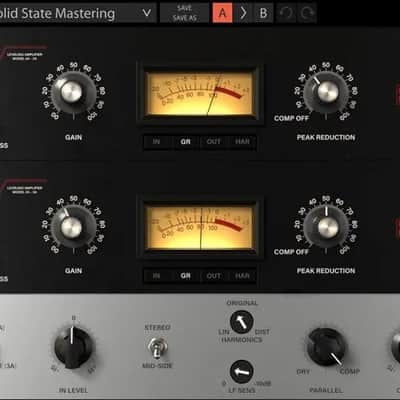Click the redo arrow icon
This screenshot has width=400, height=400.
[x=306, y=13]
